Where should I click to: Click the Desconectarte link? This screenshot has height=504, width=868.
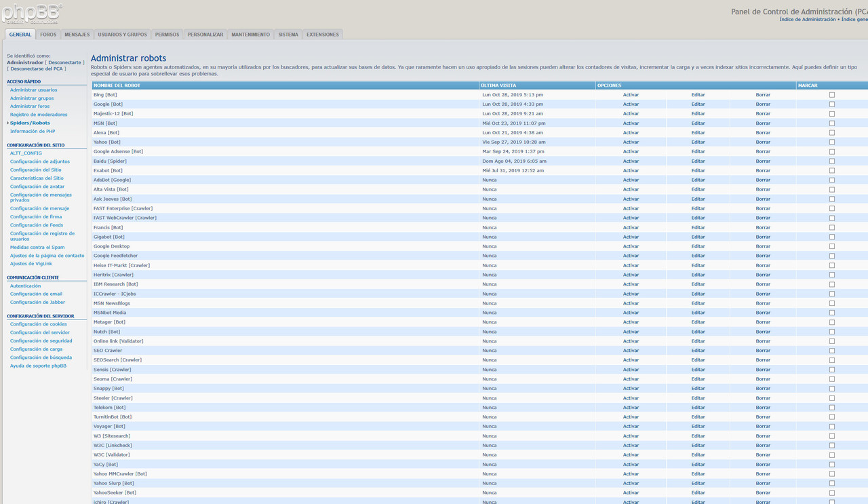[64, 62]
